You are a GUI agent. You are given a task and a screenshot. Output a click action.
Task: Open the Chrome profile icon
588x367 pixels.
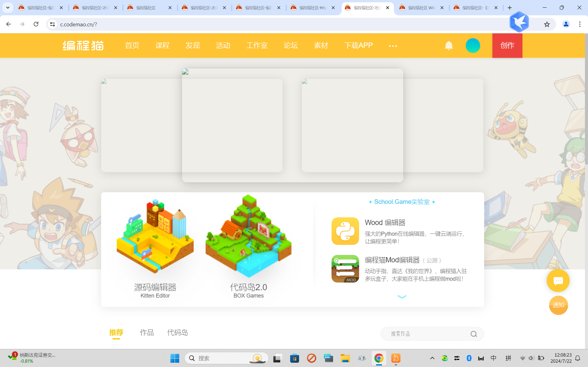pyautogui.click(x=566, y=24)
